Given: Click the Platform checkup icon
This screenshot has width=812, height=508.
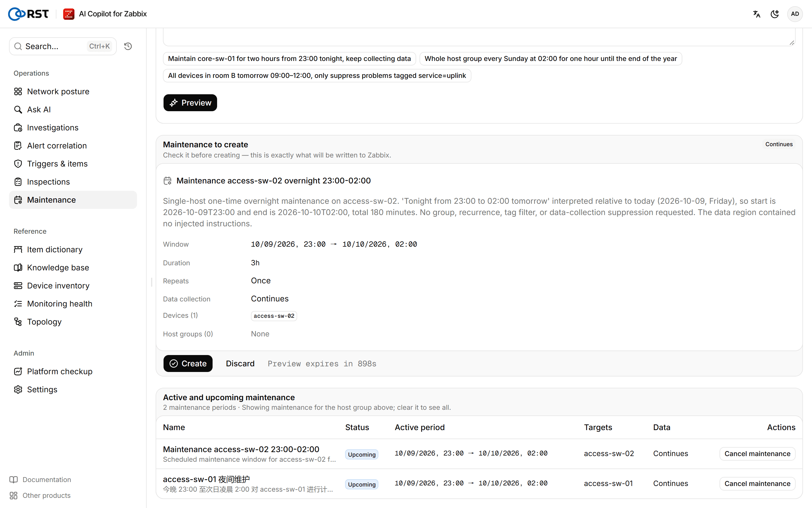Looking at the screenshot, I should coord(18,371).
